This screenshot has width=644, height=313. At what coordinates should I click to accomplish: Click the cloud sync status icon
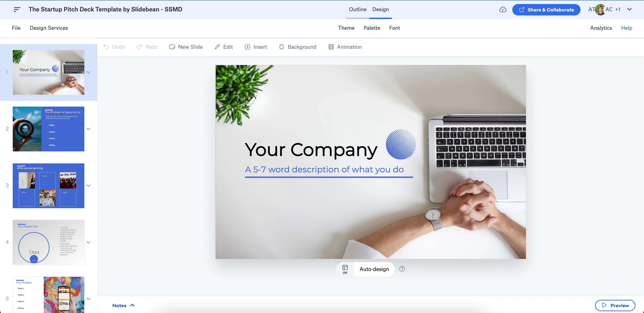pyautogui.click(x=503, y=9)
